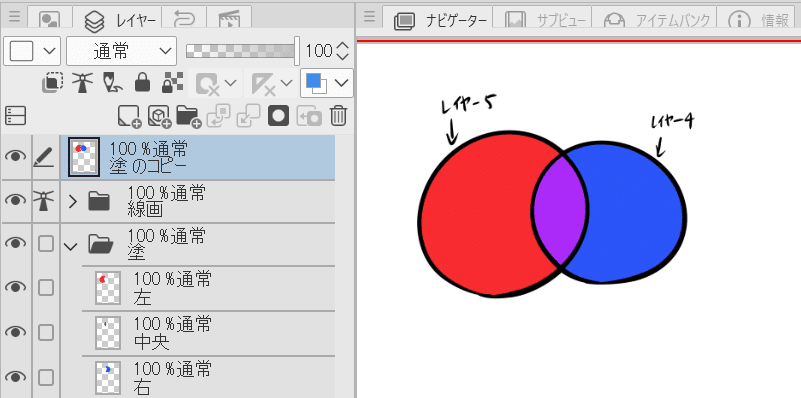The height and width of the screenshot is (398, 801).
Task: Select the 中央 layer name
Action: (x=152, y=343)
